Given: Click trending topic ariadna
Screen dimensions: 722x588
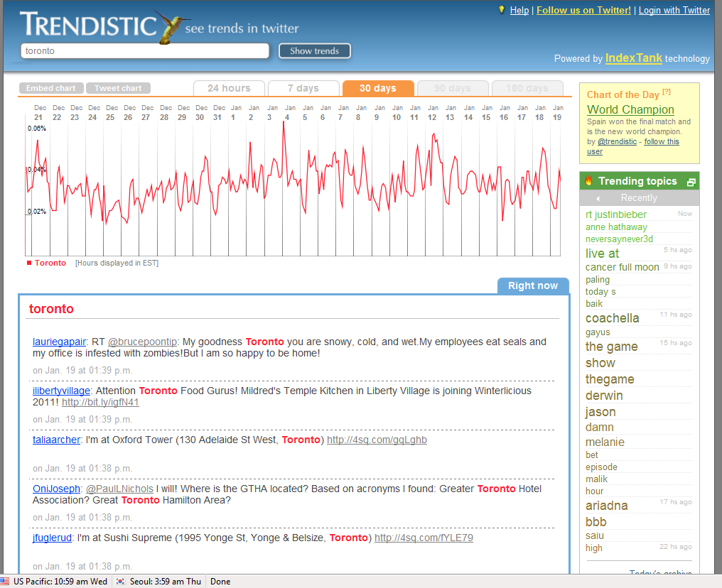Looking at the screenshot, I should (606, 506).
